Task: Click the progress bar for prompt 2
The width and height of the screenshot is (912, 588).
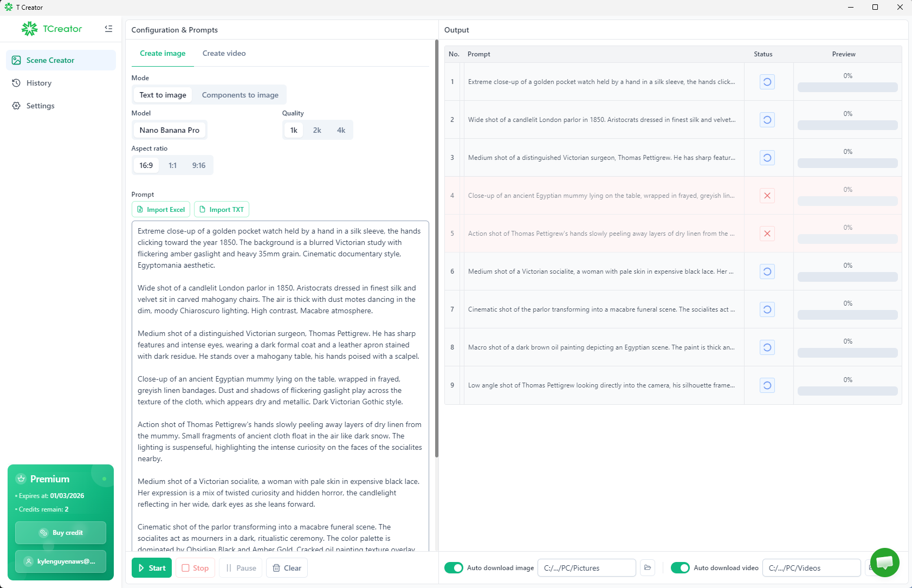Action: pos(847,125)
